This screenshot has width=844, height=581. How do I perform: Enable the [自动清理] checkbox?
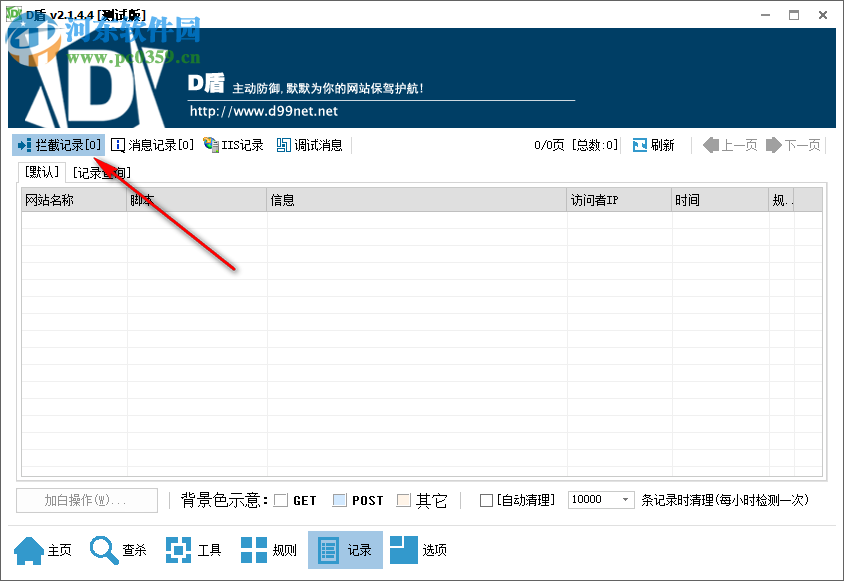(486, 501)
